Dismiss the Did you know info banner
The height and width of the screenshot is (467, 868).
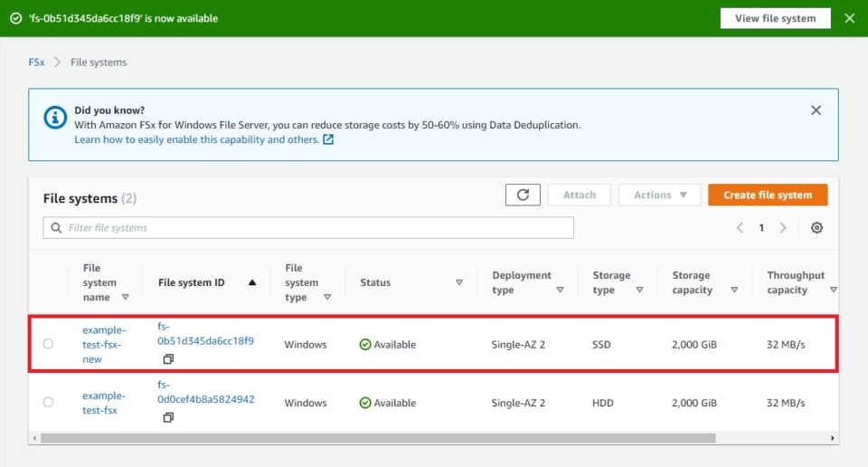click(x=816, y=110)
